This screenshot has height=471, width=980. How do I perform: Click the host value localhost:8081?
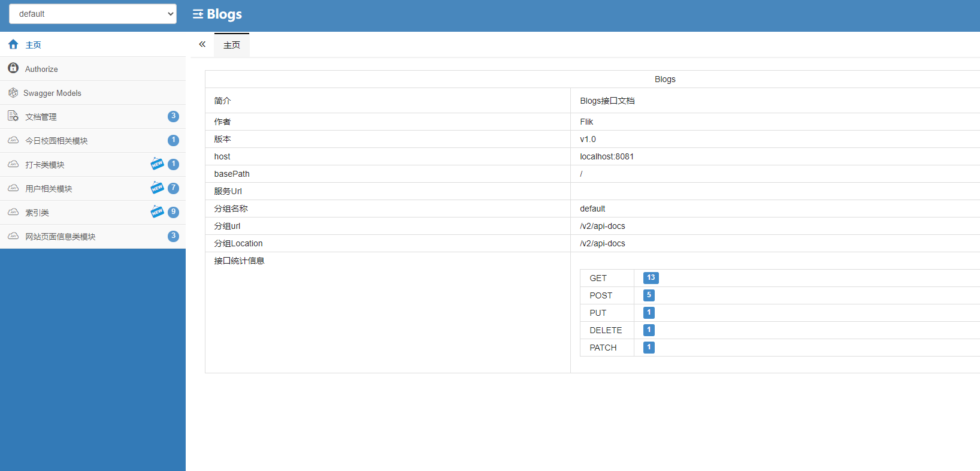(607, 156)
